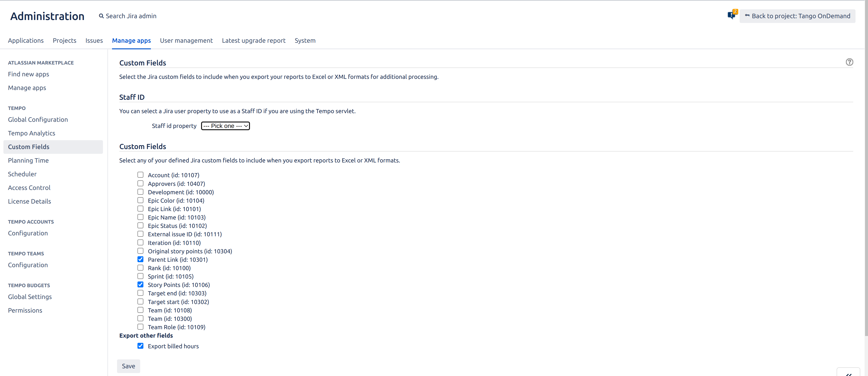This screenshot has height=376, width=868.
Task: Open the Custom Fields help icon
Action: click(849, 62)
